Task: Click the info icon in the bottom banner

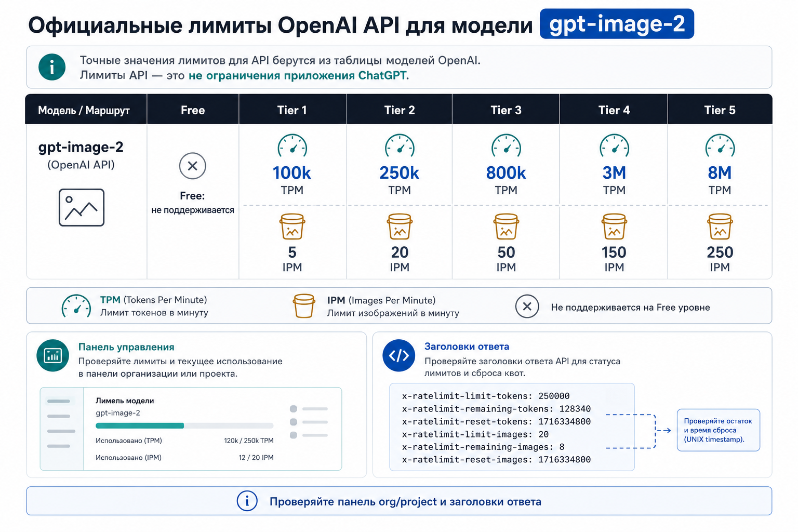Action: point(247,501)
